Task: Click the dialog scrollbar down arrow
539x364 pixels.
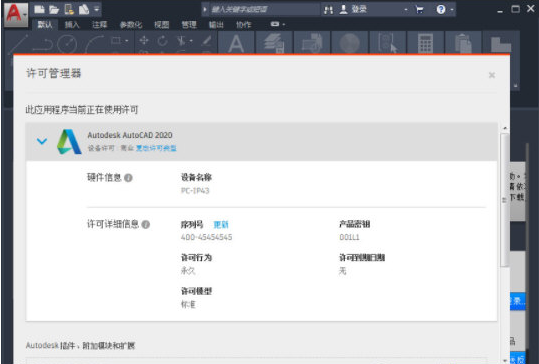Action: click(505, 360)
